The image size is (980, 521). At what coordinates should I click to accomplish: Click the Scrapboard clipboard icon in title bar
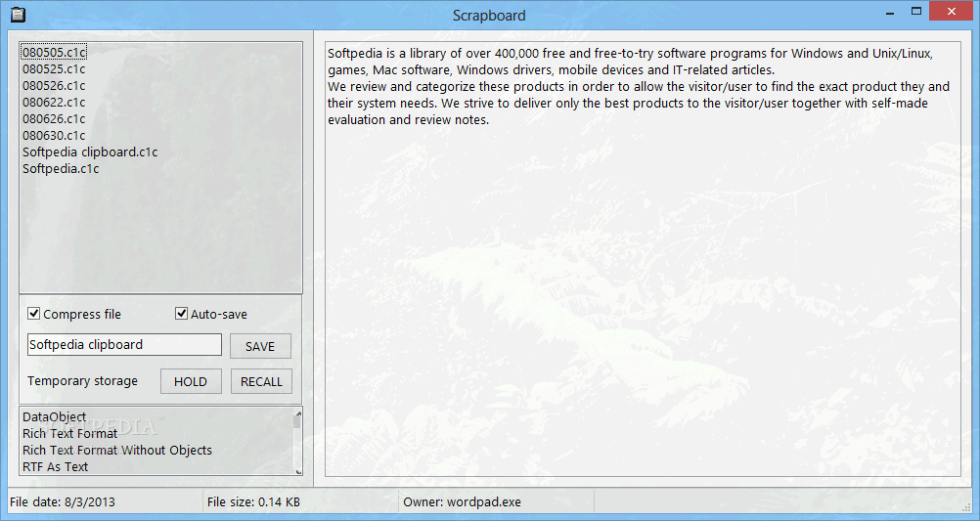(x=19, y=15)
